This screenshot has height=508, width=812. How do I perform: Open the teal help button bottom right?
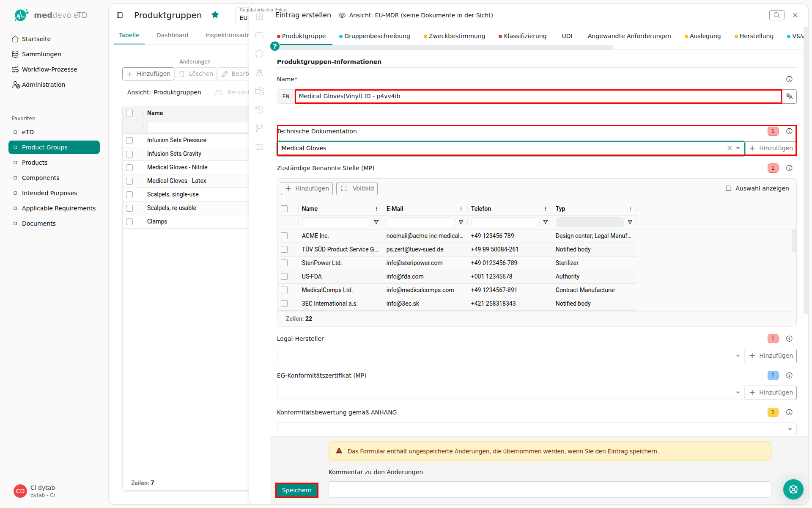pos(793,489)
